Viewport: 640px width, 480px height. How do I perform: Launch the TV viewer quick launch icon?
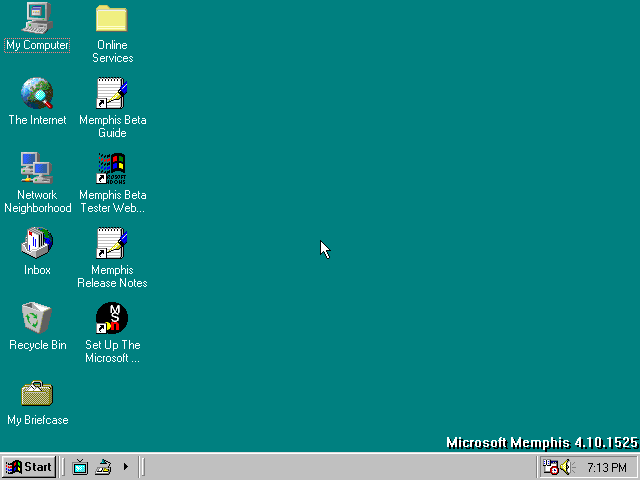click(x=80, y=467)
